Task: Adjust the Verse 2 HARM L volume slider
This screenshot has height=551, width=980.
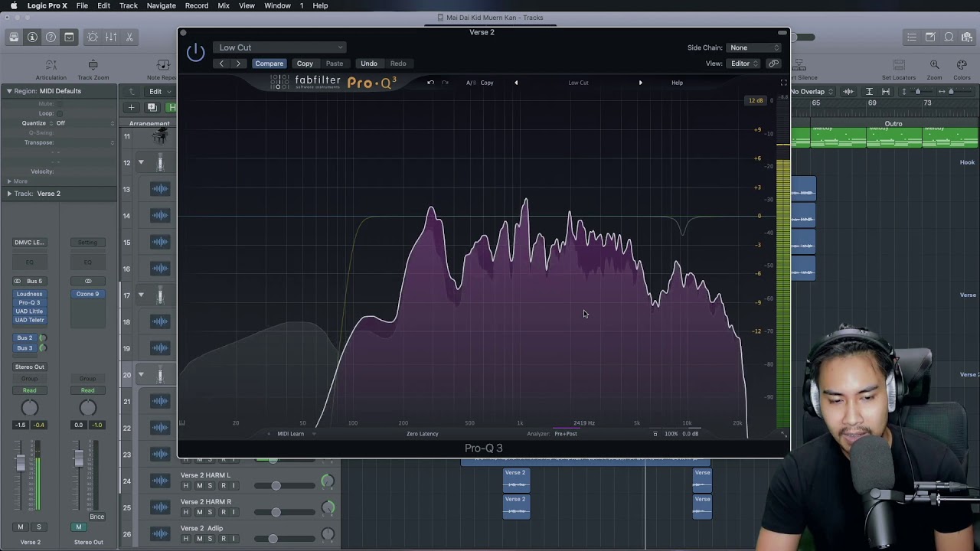Action: [x=276, y=486]
